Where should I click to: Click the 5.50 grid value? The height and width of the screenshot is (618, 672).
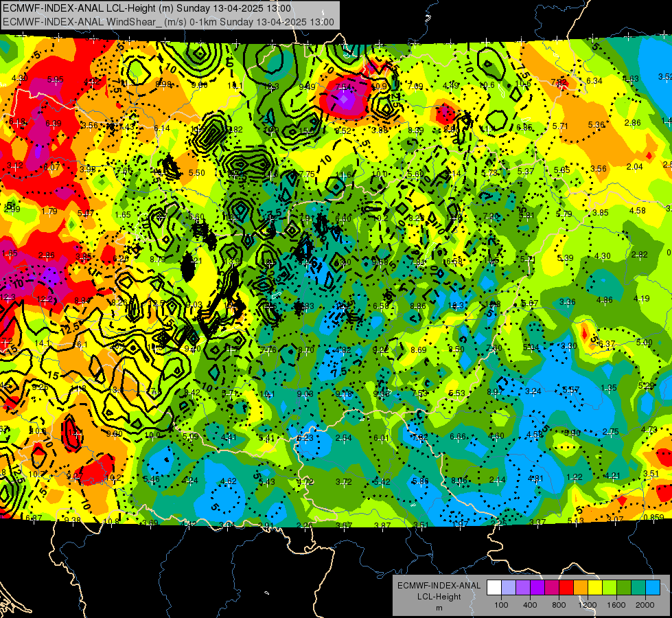point(197,173)
